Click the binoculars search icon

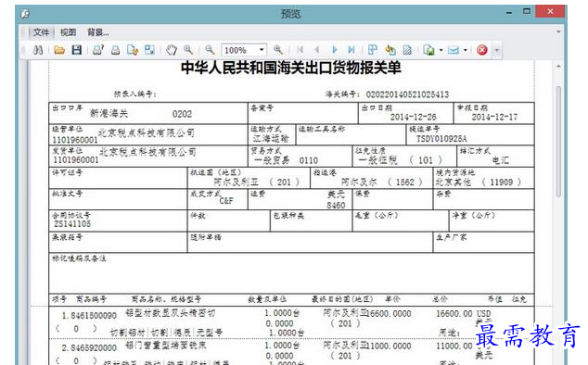(x=38, y=50)
